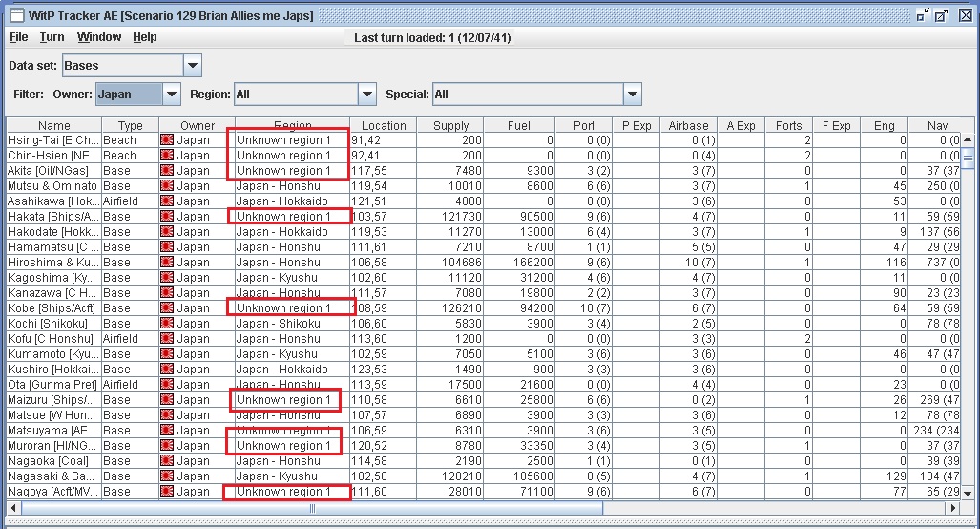Click the Japan flag icon in Nagoya row
980x529 pixels.
click(167, 492)
